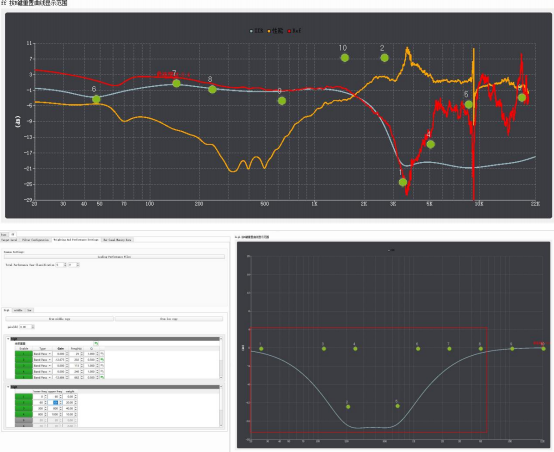The image size is (554, 452).
Task: Toggle weight band 2 enable cell
Action: pos(24,403)
